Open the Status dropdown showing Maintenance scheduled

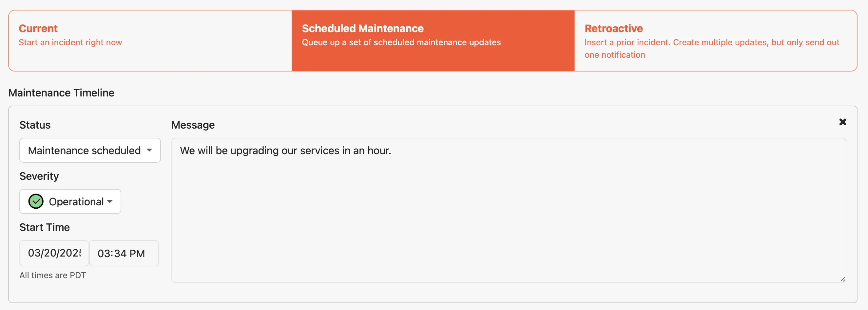point(90,151)
